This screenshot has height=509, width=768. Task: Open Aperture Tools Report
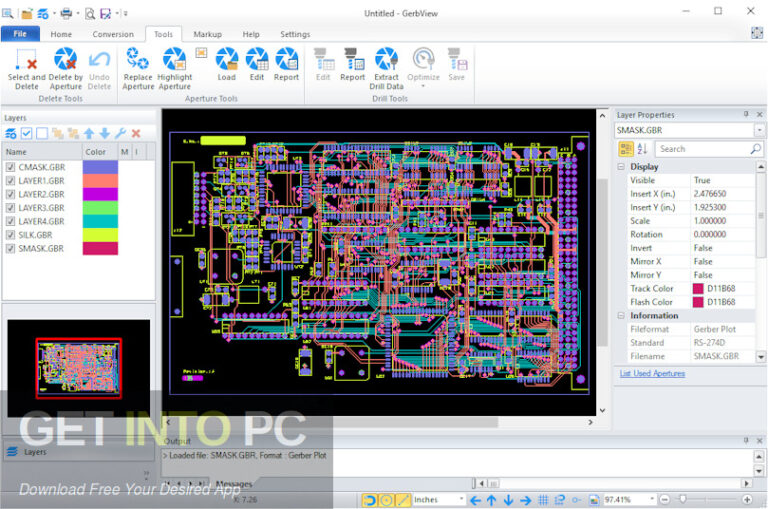286,64
